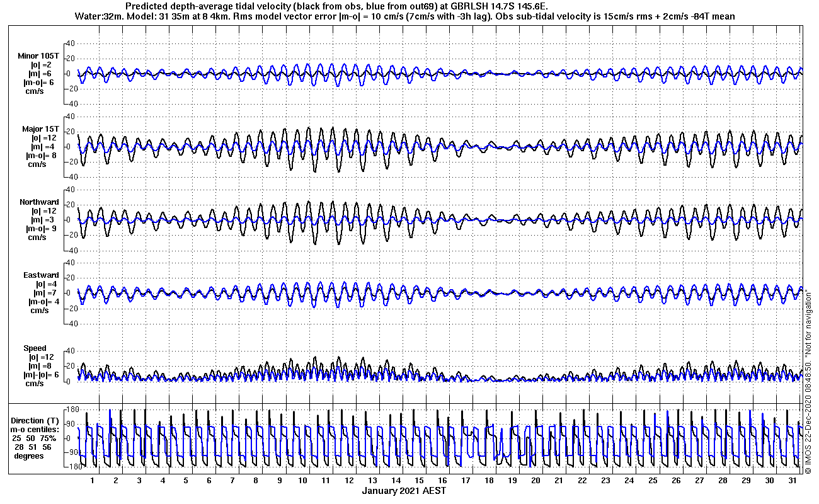Image resolution: width=819 pixels, height=504 pixels.
Task: Click '|m| =7' under Eastward
Action: [46, 293]
